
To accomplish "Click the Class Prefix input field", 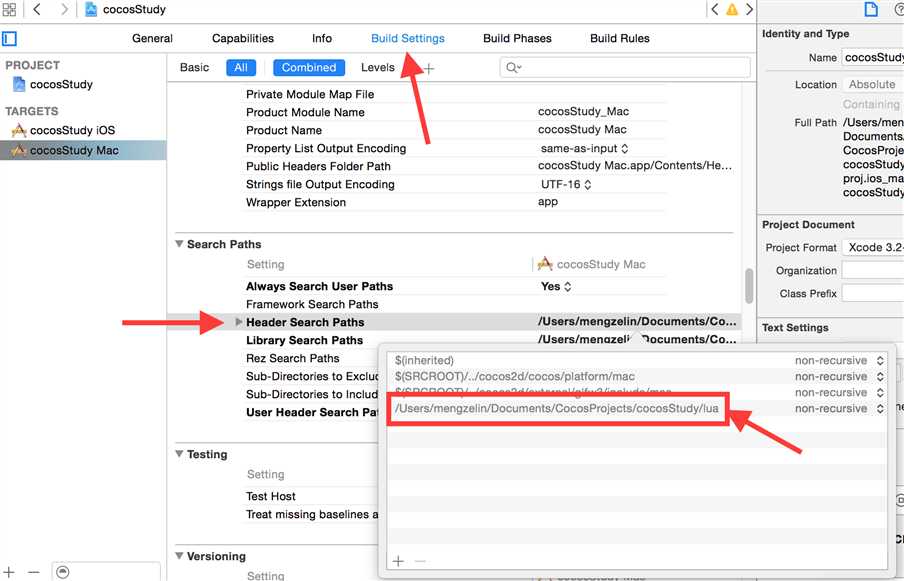I will 873,293.
